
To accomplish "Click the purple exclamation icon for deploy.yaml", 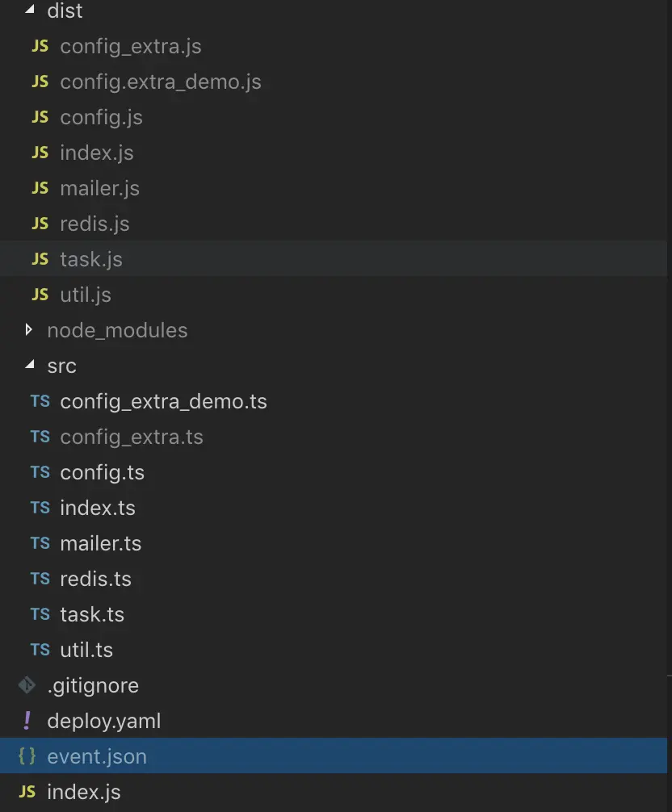I will (27, 721).
